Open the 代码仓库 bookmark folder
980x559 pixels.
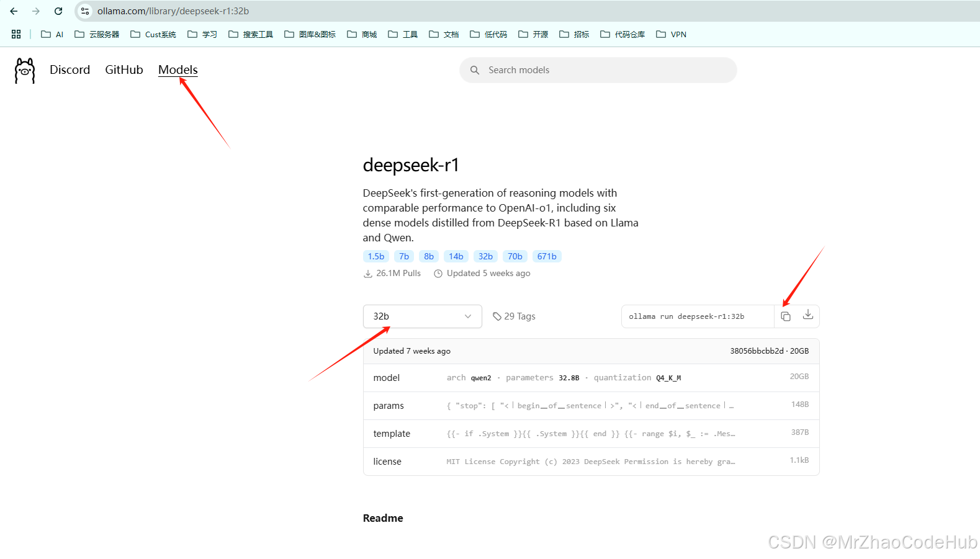tap(623, 34)
